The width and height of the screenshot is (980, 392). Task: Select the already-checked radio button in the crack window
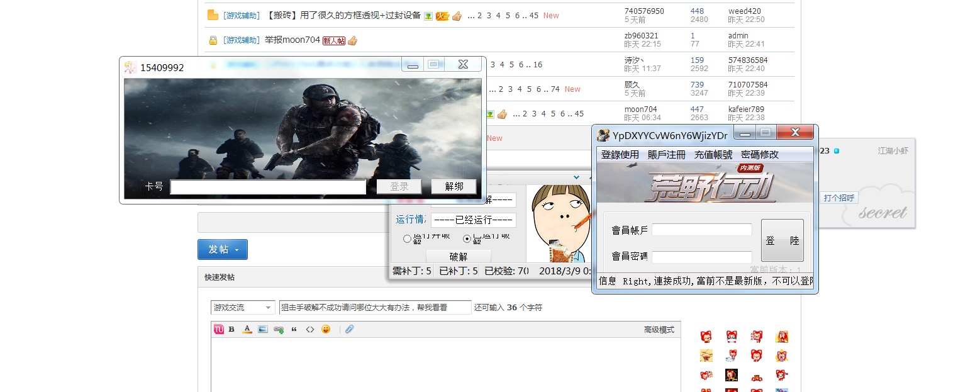point(467,238)
